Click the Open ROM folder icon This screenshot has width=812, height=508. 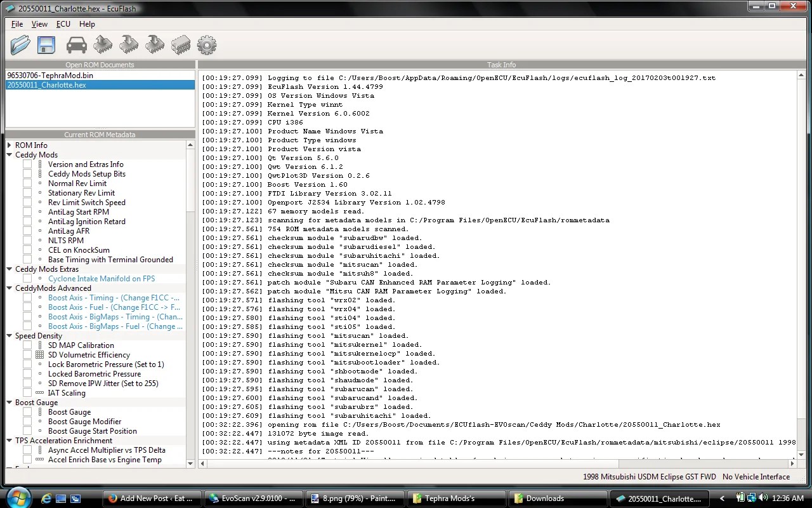tap(20, 44)
